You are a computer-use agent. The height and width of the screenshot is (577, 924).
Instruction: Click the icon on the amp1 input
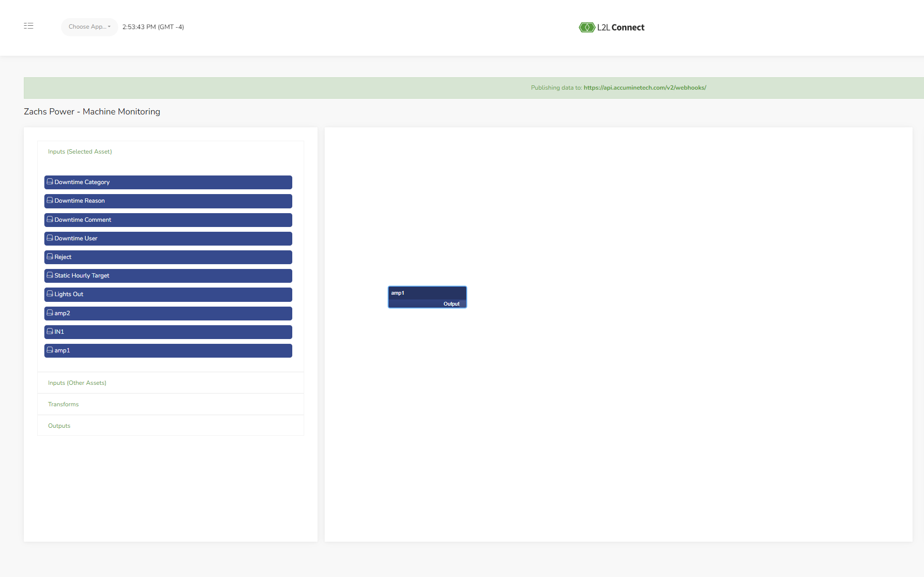pos(50,350)
